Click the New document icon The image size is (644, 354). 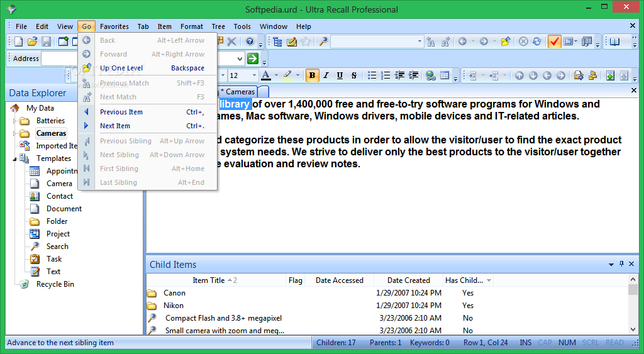(x=18, y=41)
